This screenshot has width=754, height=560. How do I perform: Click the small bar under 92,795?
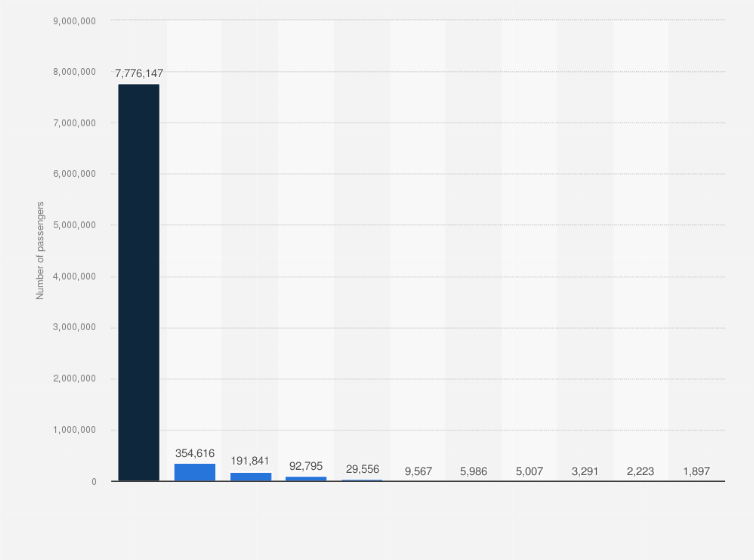[306, 479]
